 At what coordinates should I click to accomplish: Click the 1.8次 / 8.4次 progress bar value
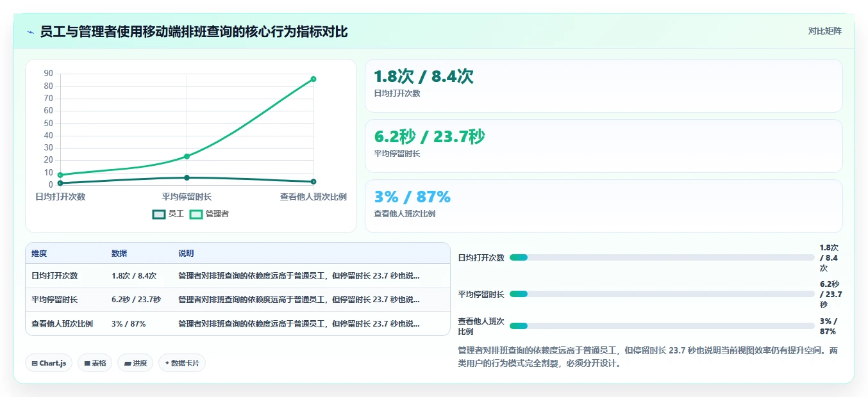pos(830,257)
